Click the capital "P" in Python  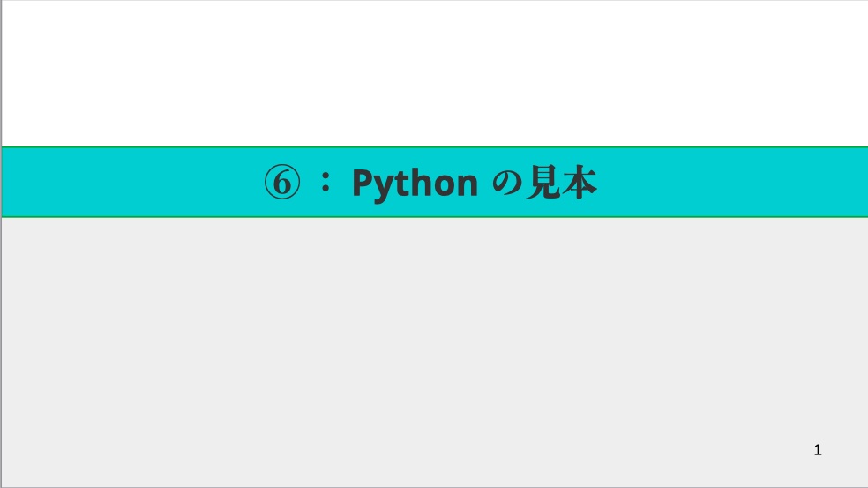point(362,183)
